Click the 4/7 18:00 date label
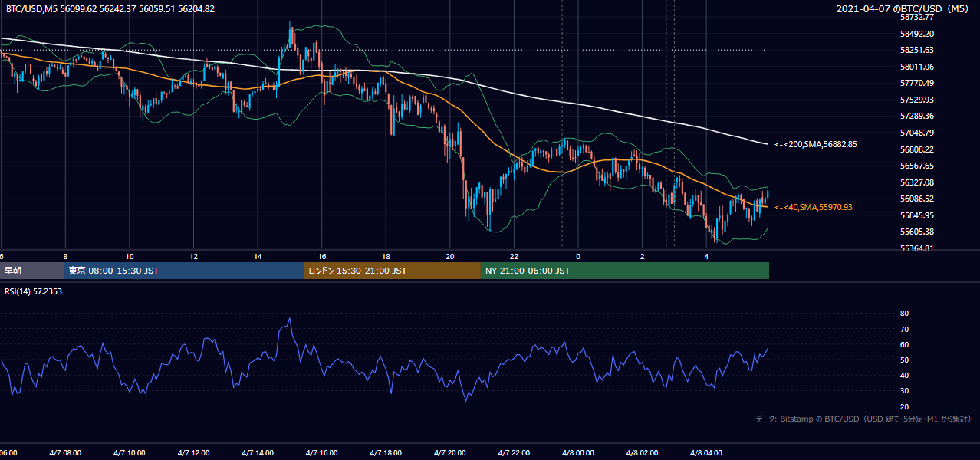980x460 pixels. pos(386,453)
